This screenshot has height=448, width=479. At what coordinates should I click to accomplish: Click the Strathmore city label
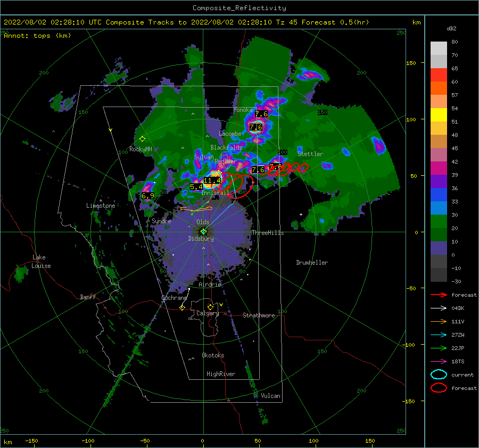(x=259, y=315)
